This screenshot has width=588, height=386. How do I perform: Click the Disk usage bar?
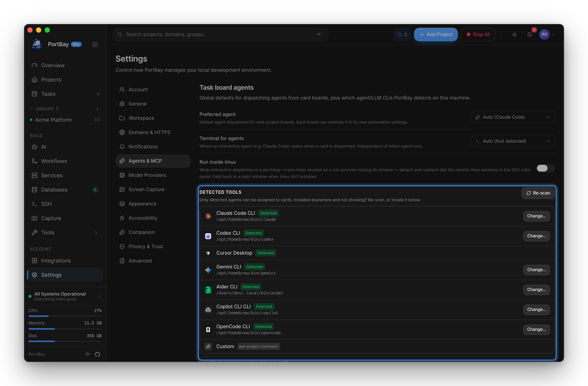coord(65,342)
